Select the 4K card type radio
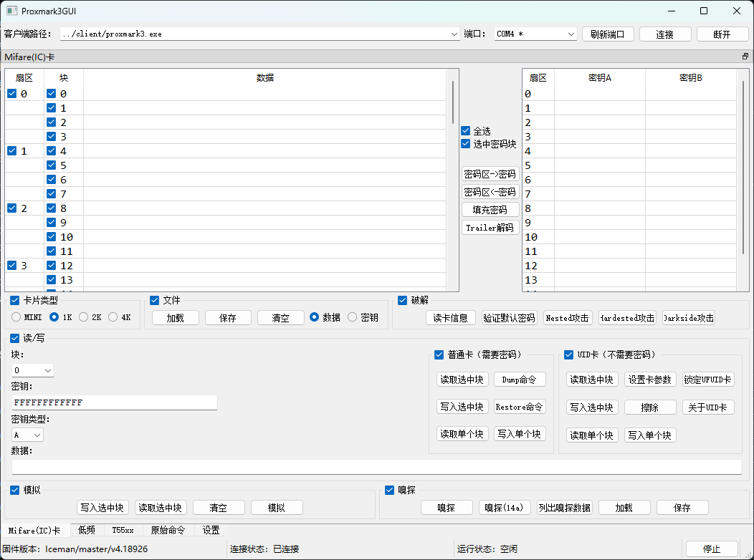This screenshot has width=754, height=560. tap(113, 317)
